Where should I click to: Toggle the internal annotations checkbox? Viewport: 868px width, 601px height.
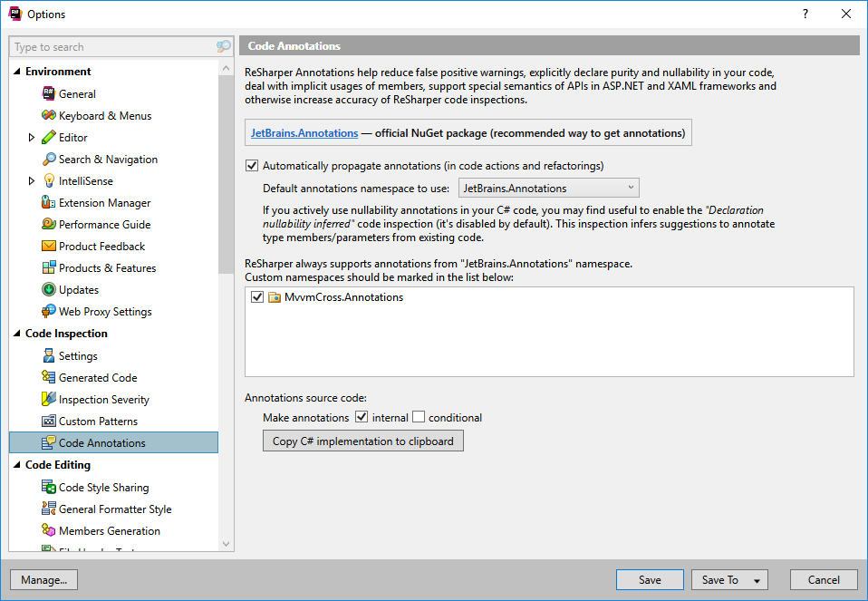(x=362, y=417)
